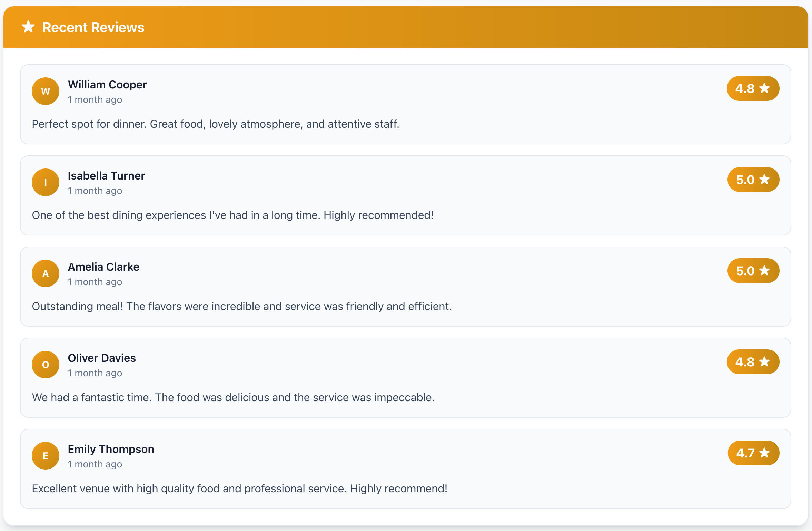Click Oliver Davies's 4.8 rating badge
This screenshot has height=531, width=812.
point(753,361)
